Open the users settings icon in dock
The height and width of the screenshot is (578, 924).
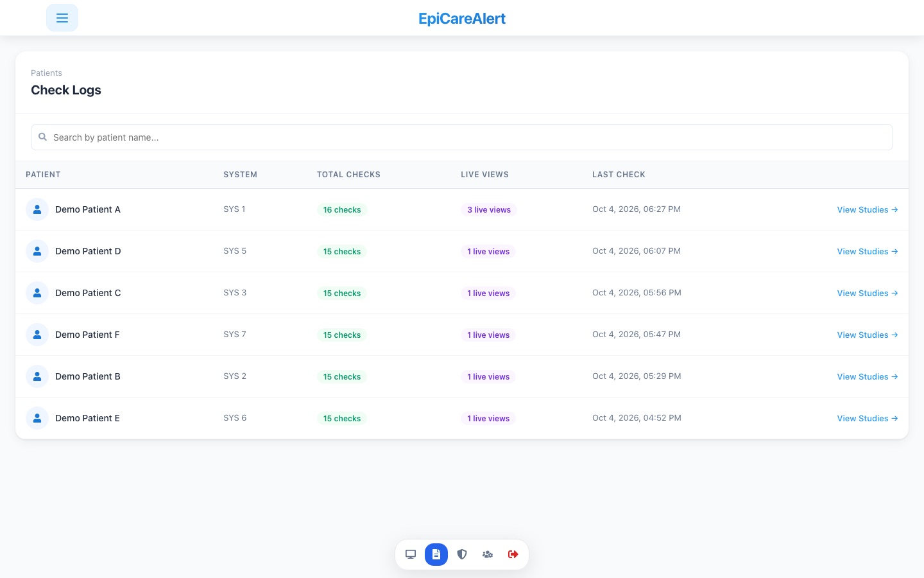(x=488, y=554)
